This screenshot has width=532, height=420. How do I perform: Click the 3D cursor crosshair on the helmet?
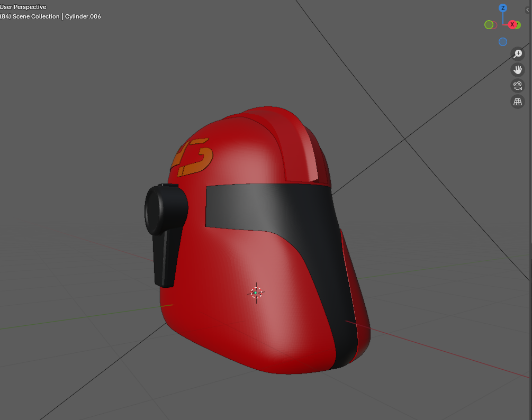pos(256,293)
